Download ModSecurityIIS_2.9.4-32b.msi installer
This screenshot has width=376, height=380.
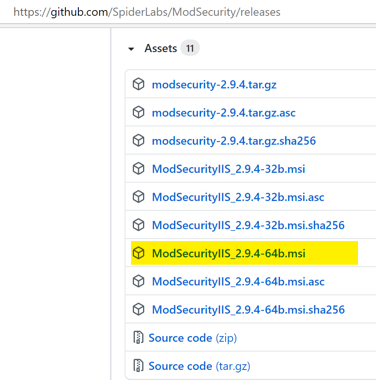pyautogui.click(x=228, y=169)
